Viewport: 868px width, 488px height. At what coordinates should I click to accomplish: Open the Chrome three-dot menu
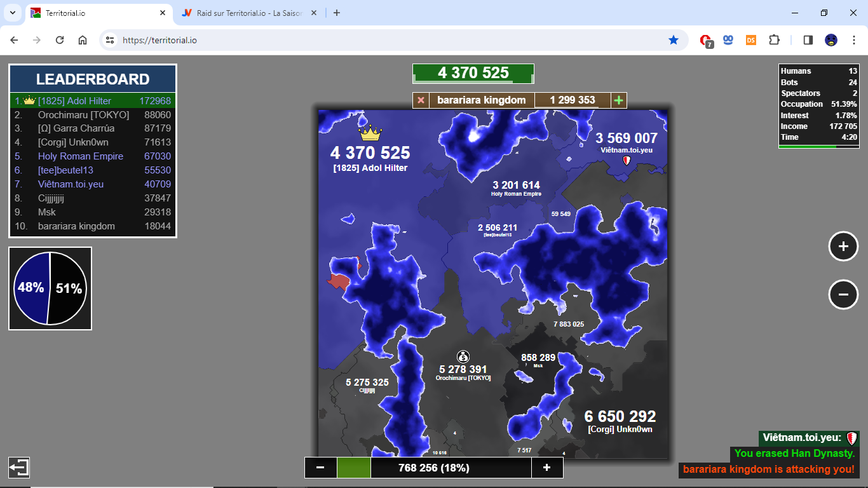tap(854, 40)
